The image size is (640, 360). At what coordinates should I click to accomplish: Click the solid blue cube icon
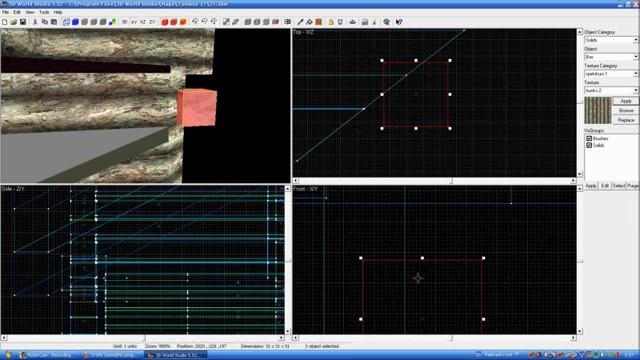click(x=76, y=22)
